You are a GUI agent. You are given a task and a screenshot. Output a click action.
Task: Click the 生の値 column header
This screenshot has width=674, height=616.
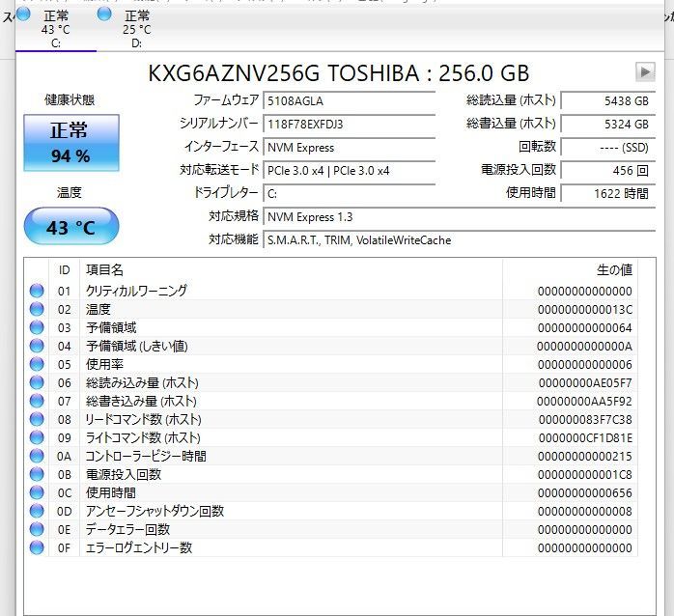[x=570, y=270]
